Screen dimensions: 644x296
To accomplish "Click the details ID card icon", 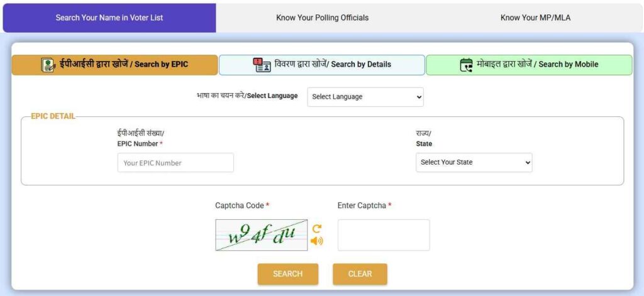I will 262,65.
